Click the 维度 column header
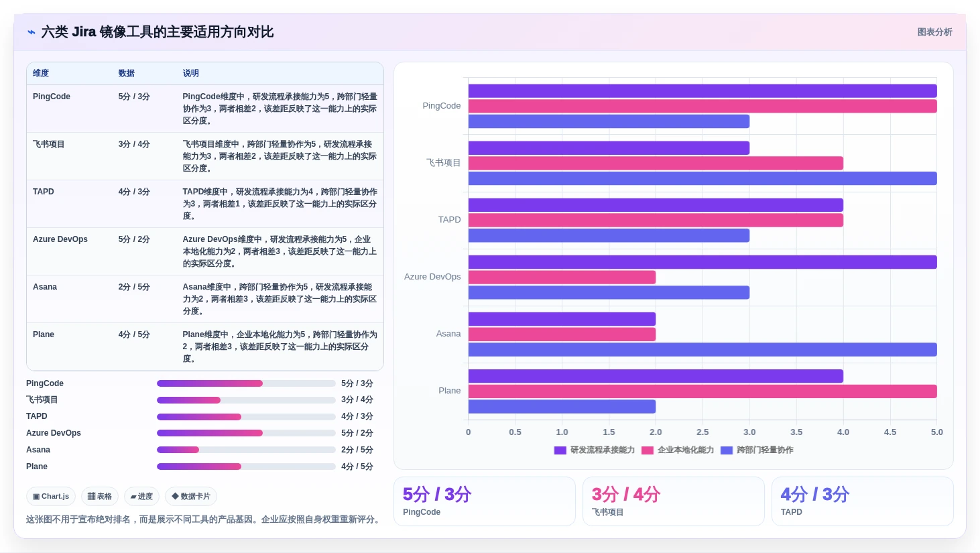Screen dimensions: 980x553 coord(41,73)
